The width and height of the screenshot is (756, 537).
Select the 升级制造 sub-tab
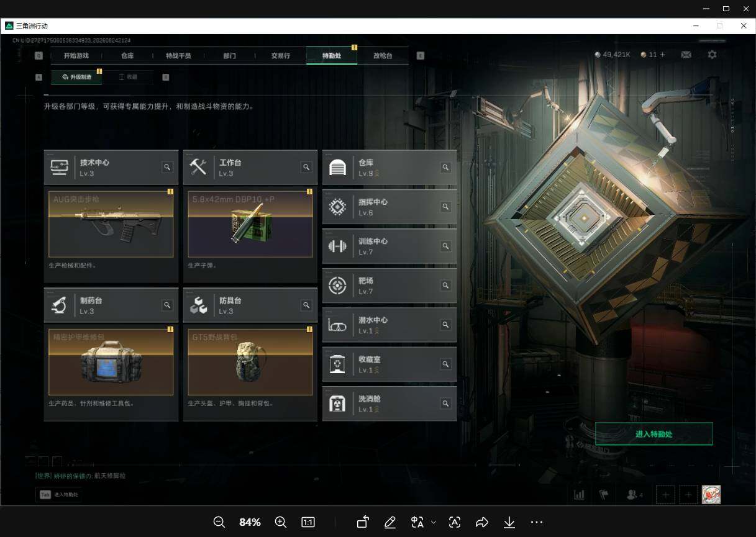click(77, 77)
